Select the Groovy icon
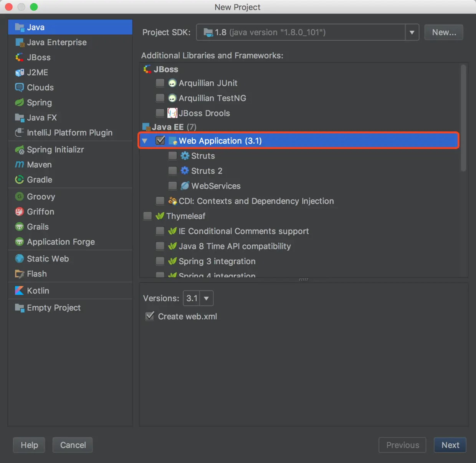Screen dimensions: 476x463 coord(20,197)
